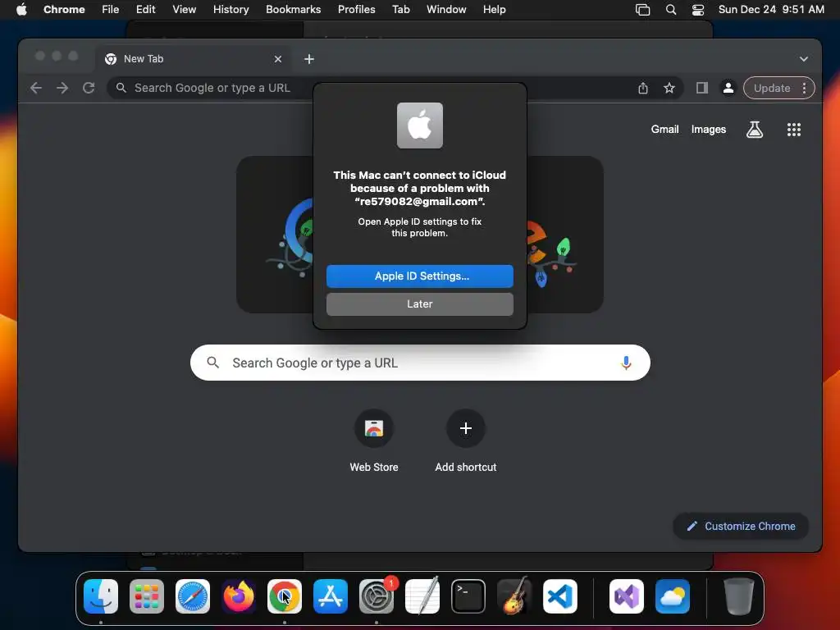
Task: Open the View menu
Action: coord(184,9)
